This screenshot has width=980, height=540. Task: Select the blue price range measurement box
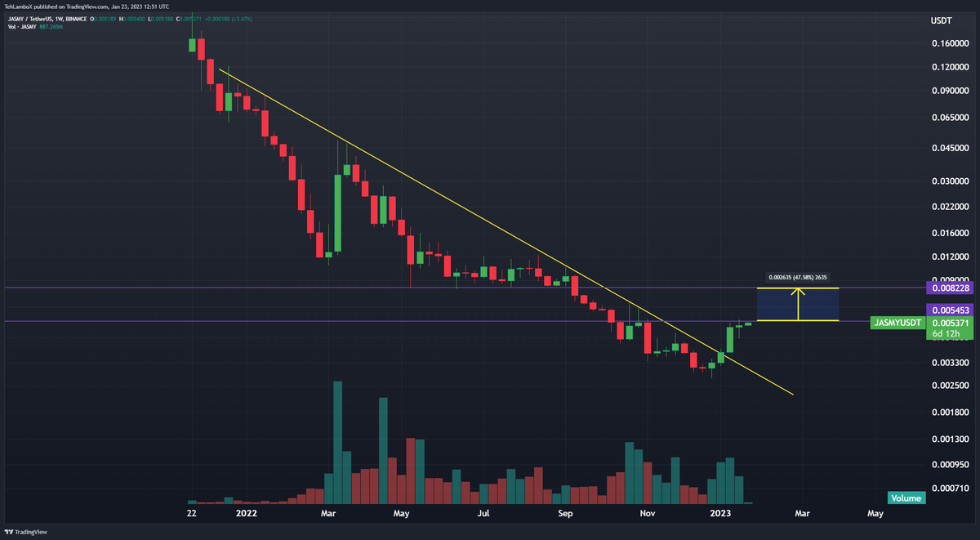click(798, 304)
